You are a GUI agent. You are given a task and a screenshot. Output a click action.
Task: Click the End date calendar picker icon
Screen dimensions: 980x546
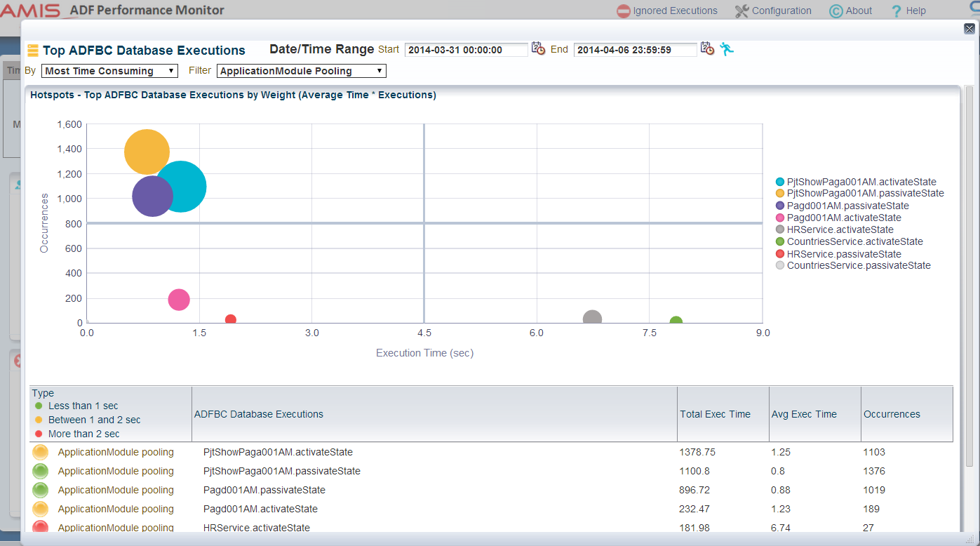click(x=707, y=49)
